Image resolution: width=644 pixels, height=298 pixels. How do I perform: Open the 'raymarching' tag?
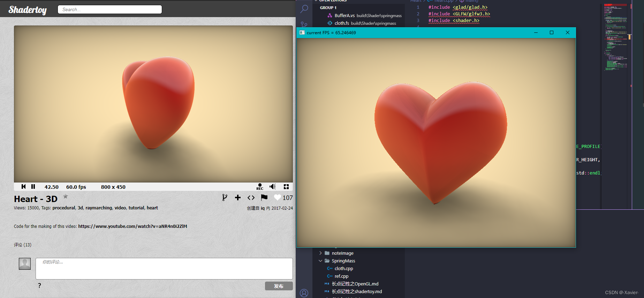pyautogui.click(x=99, y=208)
